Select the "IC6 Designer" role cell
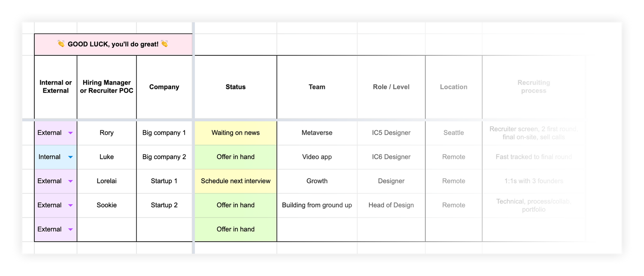Screen dimensions: 644x276 click(391, 157)
